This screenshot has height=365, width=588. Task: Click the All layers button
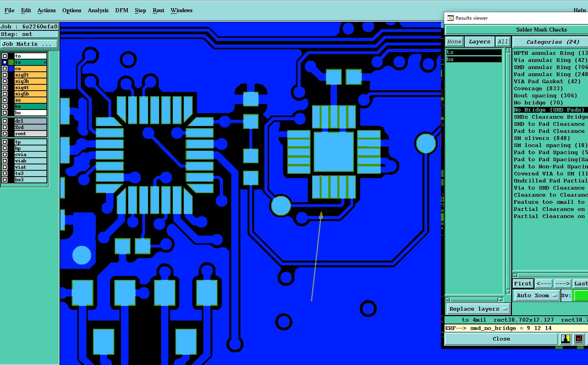pos(503,42)
